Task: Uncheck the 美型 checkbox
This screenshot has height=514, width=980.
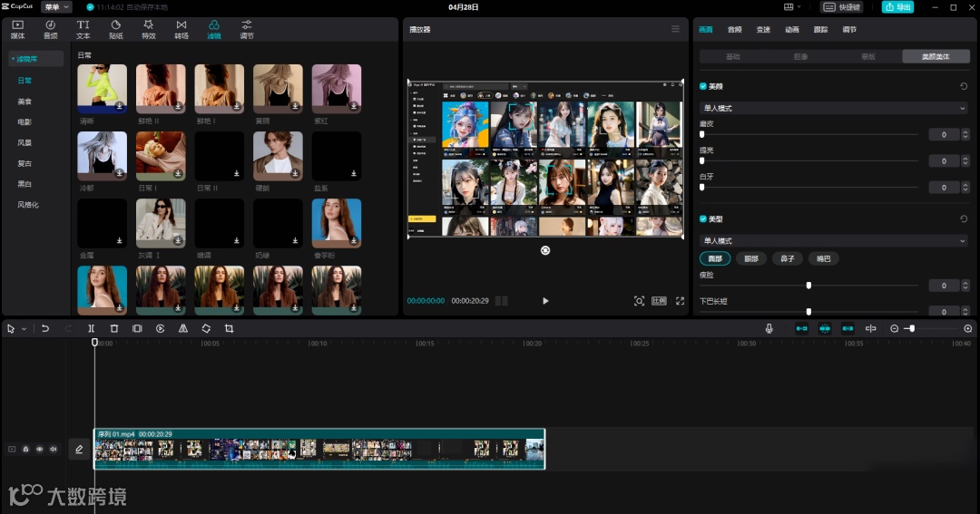Action: [703, 218]
